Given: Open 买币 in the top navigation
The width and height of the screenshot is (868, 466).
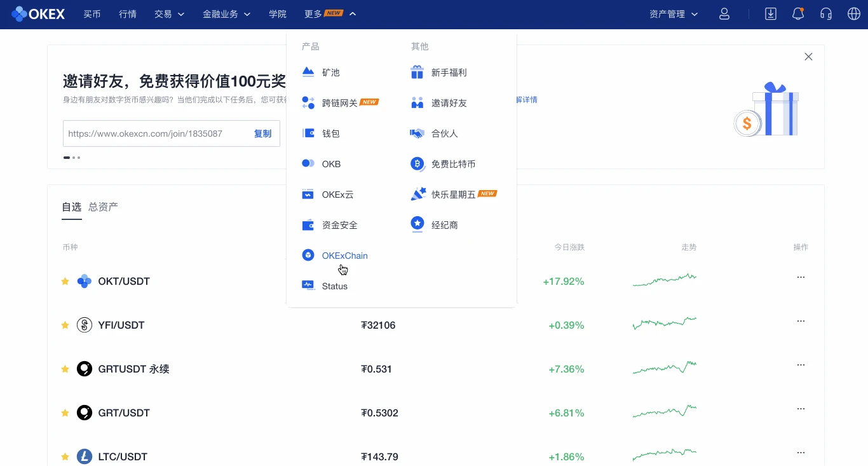Looking at the screenshot, I should [92, 14].
